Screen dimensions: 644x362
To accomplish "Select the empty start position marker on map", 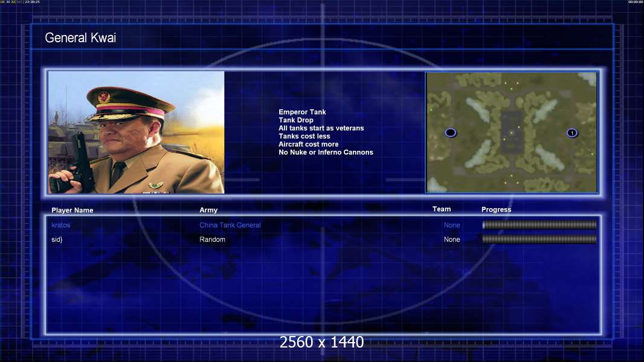I will [451, 132].
